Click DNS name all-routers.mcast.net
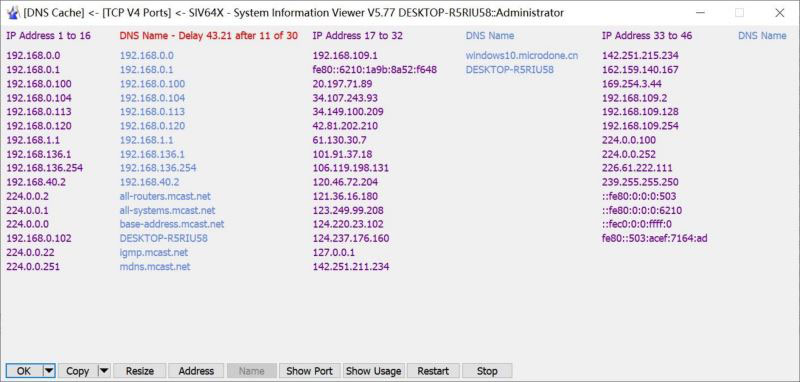The height and width of the screenshot is (382, 800). point(165,196)
